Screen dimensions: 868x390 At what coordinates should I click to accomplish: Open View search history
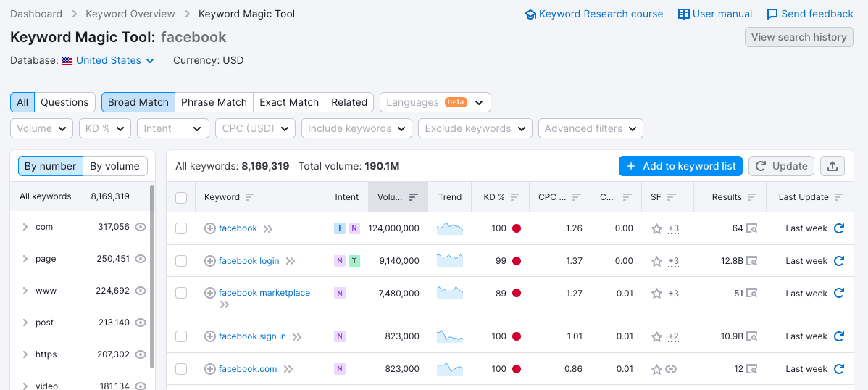(798, 37)
